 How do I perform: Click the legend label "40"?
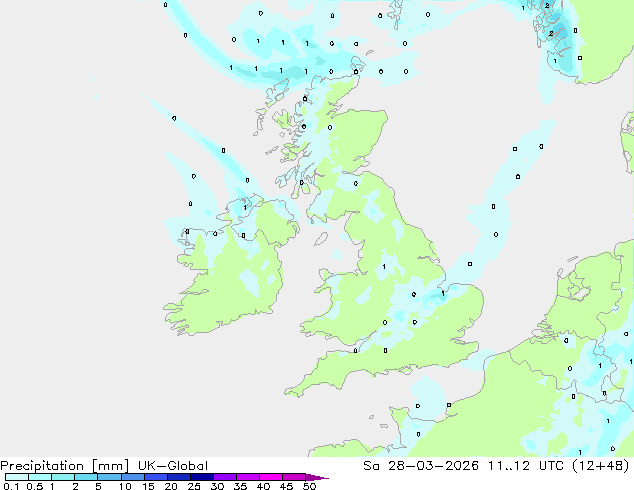click(x=263, y=486)
